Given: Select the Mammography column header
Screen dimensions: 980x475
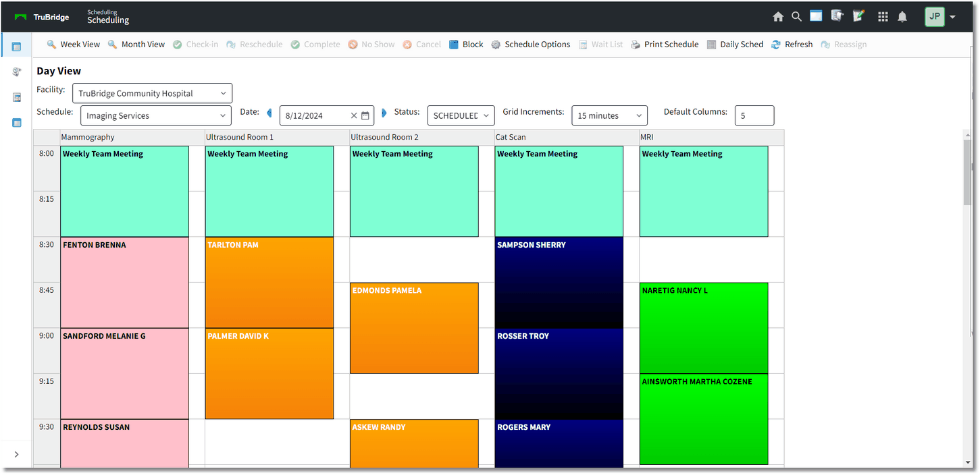Looking at the screenshot, I should 132,137.
